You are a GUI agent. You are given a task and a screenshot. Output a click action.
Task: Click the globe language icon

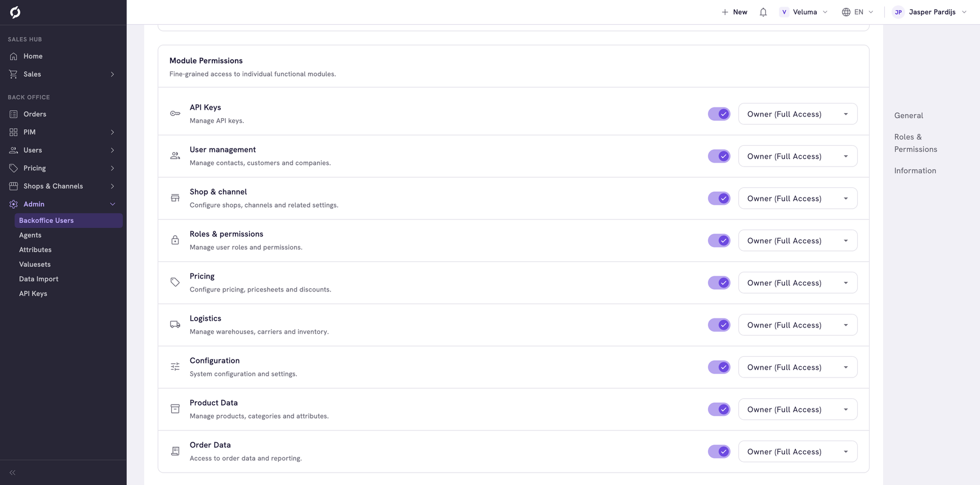pos(846,12)
